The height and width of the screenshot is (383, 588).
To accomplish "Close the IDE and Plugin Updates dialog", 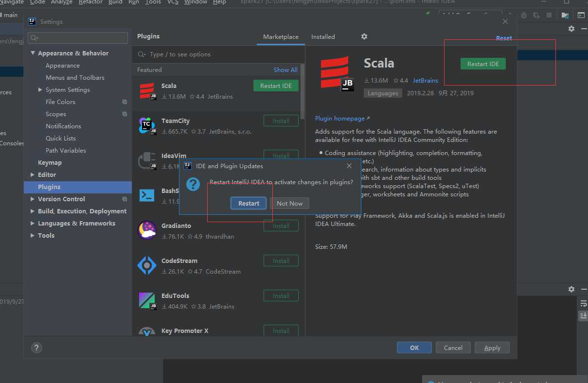I will [x=349, y=166].
